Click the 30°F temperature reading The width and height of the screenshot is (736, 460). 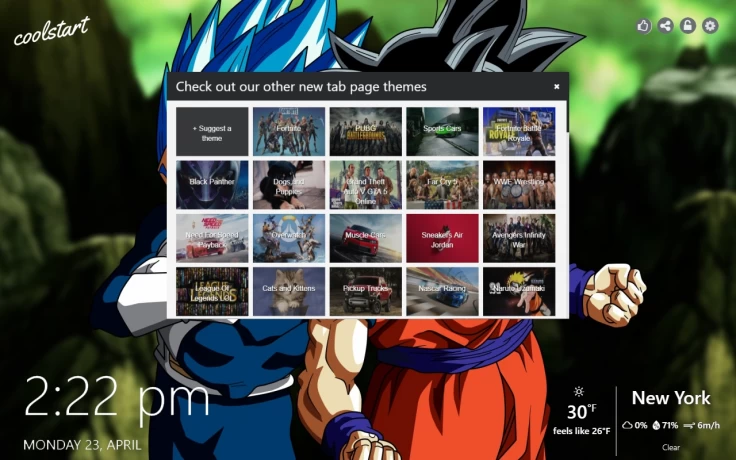(582, 412)
